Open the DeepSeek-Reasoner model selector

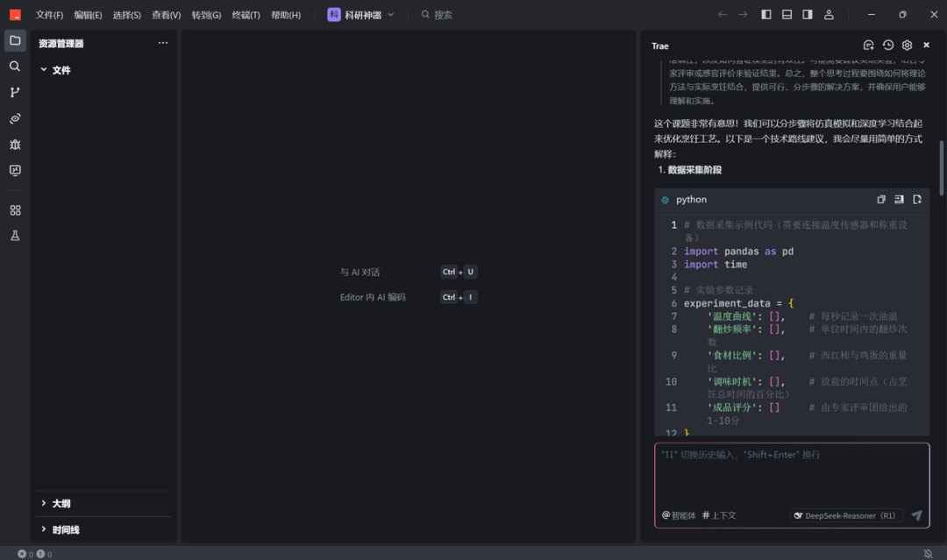[x=845, y=515]
